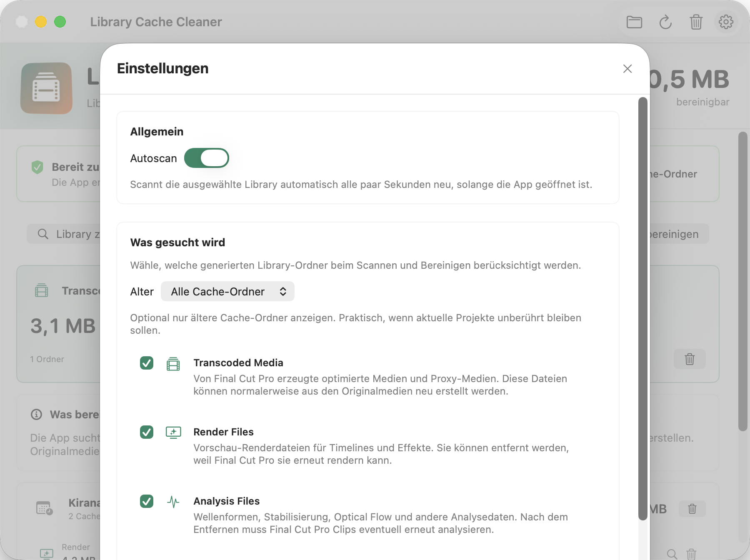Image resolution: width=750 pixels, height=560 pixels.
Task: Click the Kirana library calendar icon
Action: pos(44,508)
